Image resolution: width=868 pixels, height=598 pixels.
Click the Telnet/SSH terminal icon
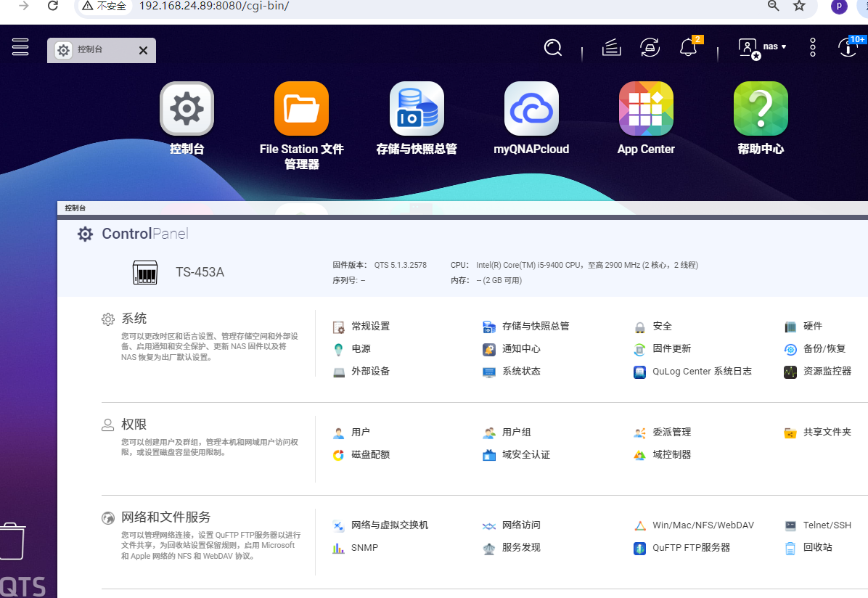tap(790, 526)
